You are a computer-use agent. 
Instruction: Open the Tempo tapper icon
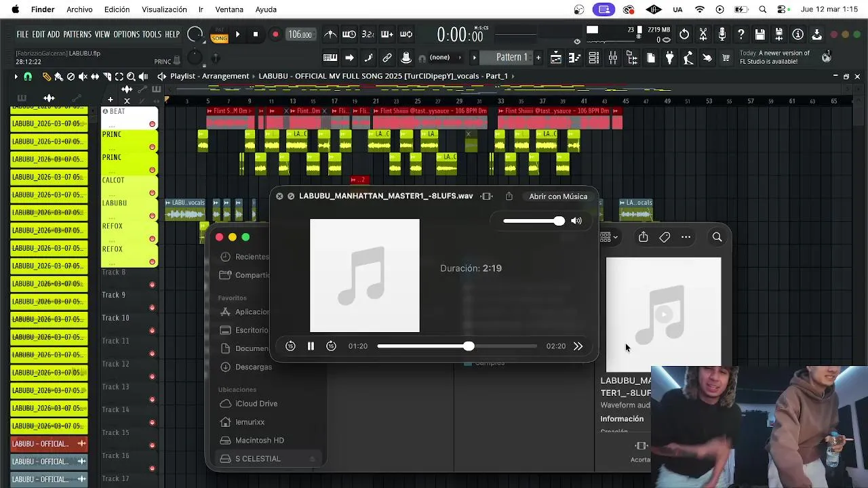[x=689, y=58]
